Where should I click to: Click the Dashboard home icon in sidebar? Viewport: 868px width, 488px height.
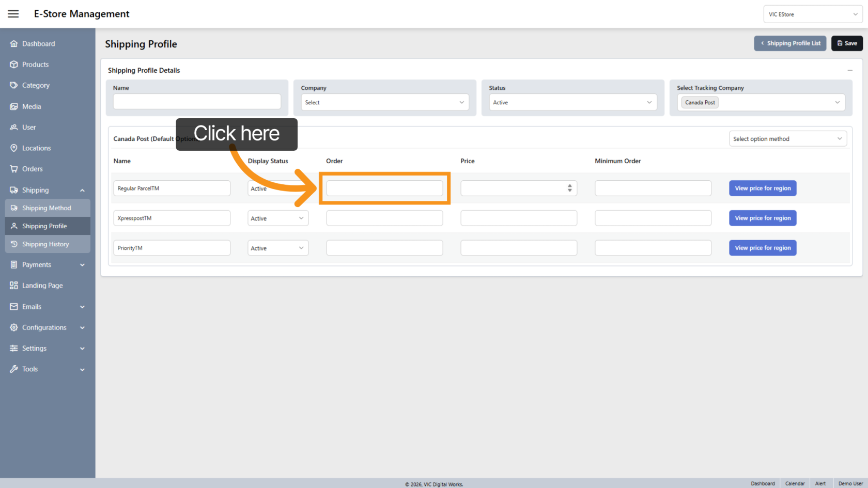14,44
